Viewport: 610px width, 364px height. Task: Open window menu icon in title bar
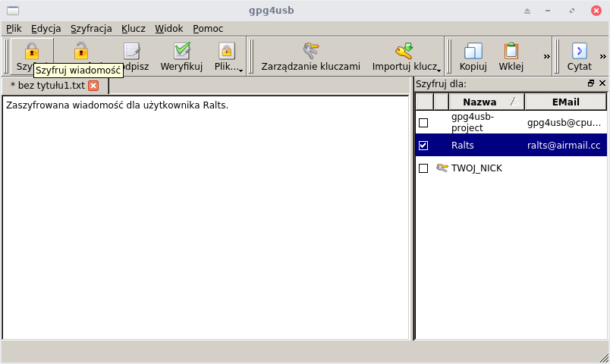pyautogui.click(x=13, y=11)
